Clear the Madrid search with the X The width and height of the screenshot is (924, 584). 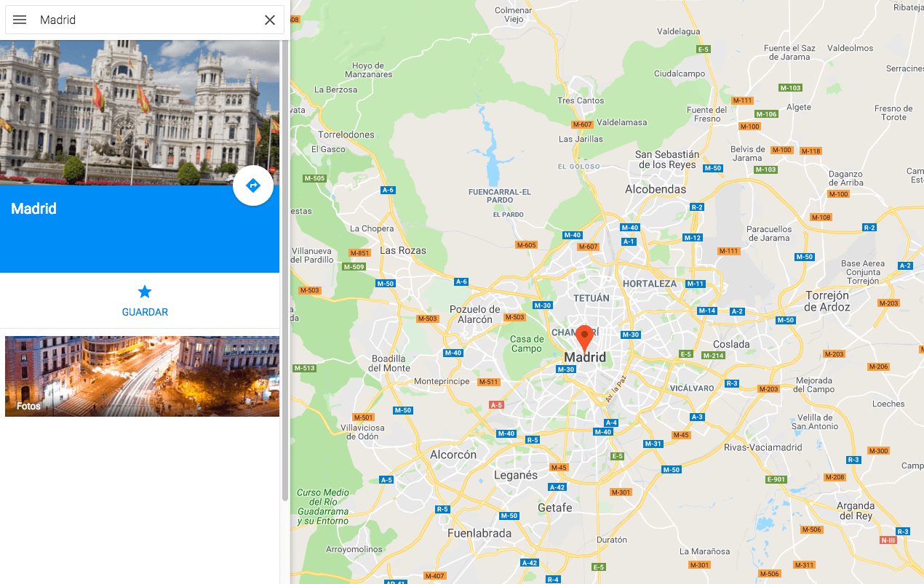pos(269,20)
